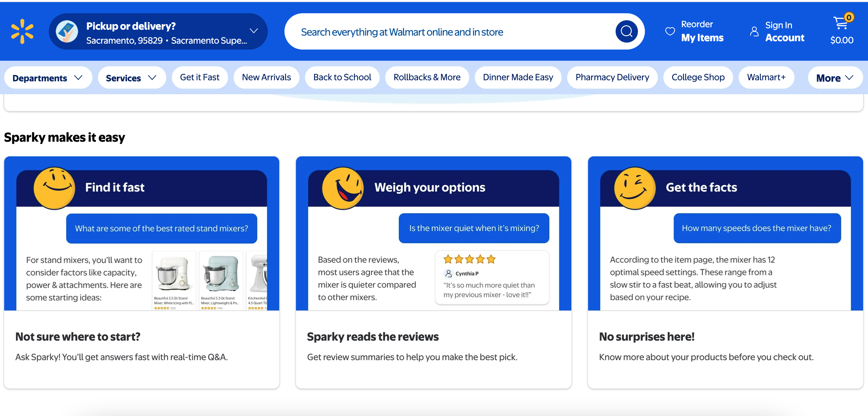Open Pharmacy Delivery

pyautogui.click(x=612, y=77)
